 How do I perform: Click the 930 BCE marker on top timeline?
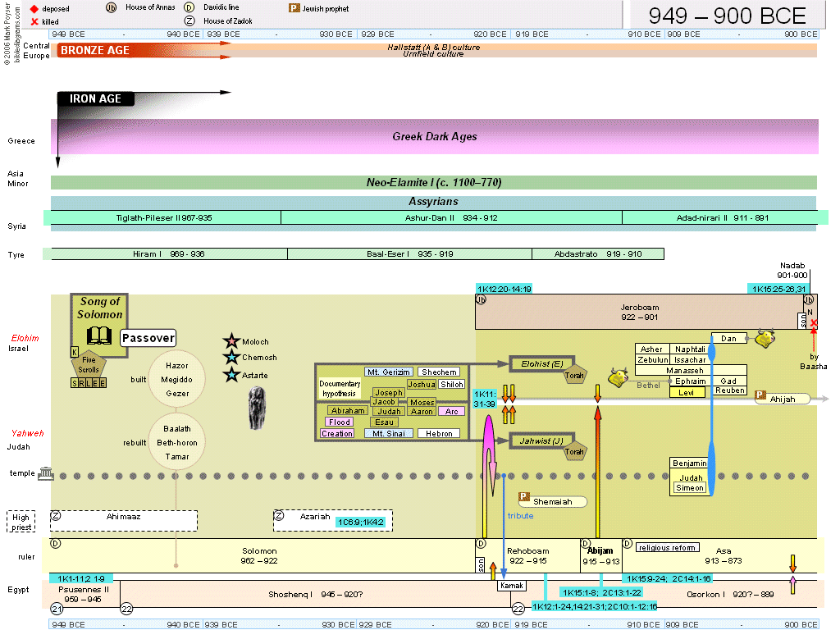coord(336,34)
